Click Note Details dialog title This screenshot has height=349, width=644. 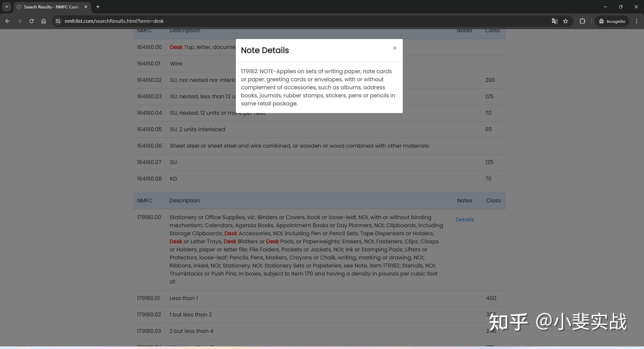pyautogui.click(x=265, y=50)
